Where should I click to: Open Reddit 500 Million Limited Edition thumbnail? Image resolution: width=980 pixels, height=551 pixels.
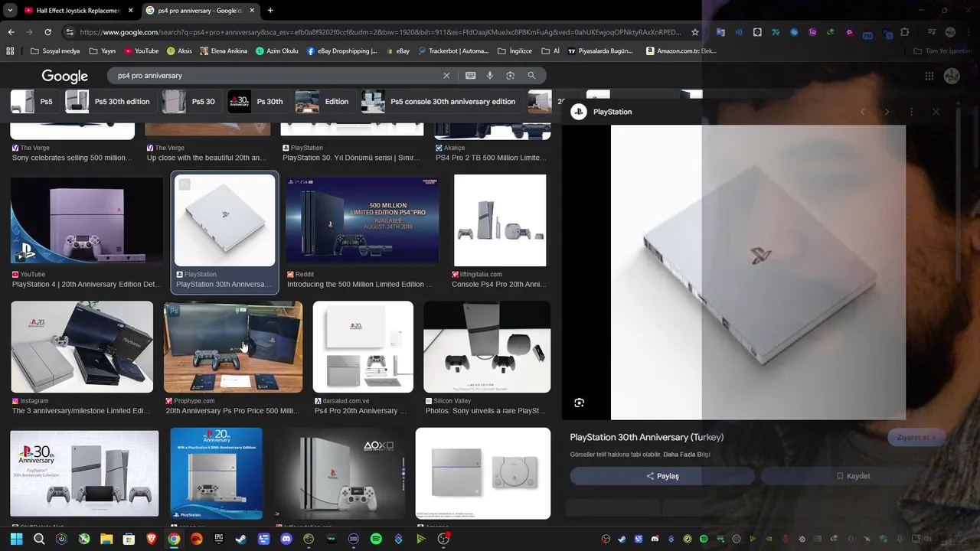pos(363,220)
